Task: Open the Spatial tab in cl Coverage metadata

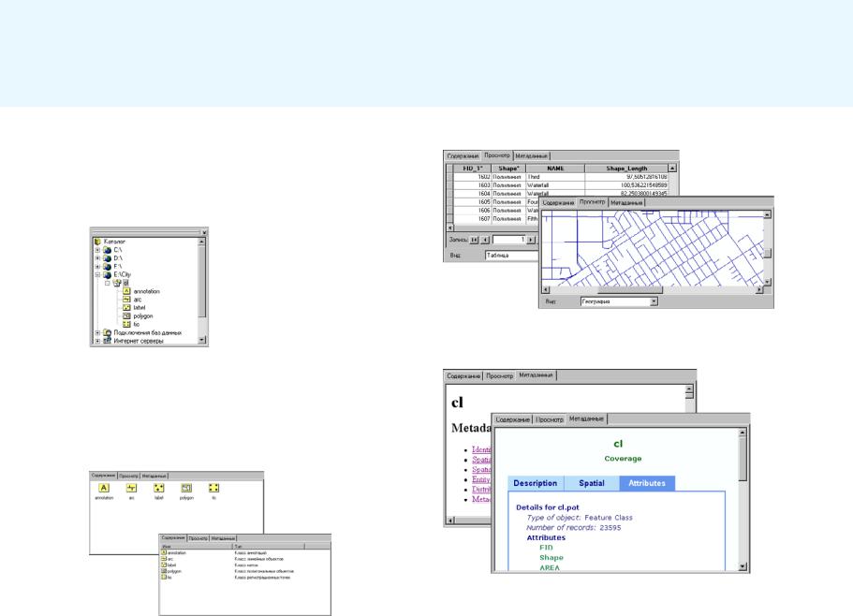Action: [592, 483]
